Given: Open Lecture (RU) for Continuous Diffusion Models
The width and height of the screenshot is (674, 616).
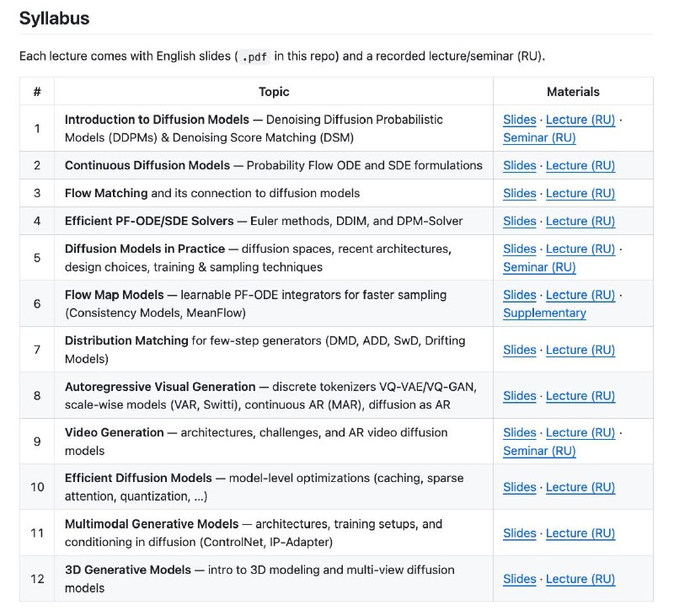Looking at the screenshot, I should [580, 165].
